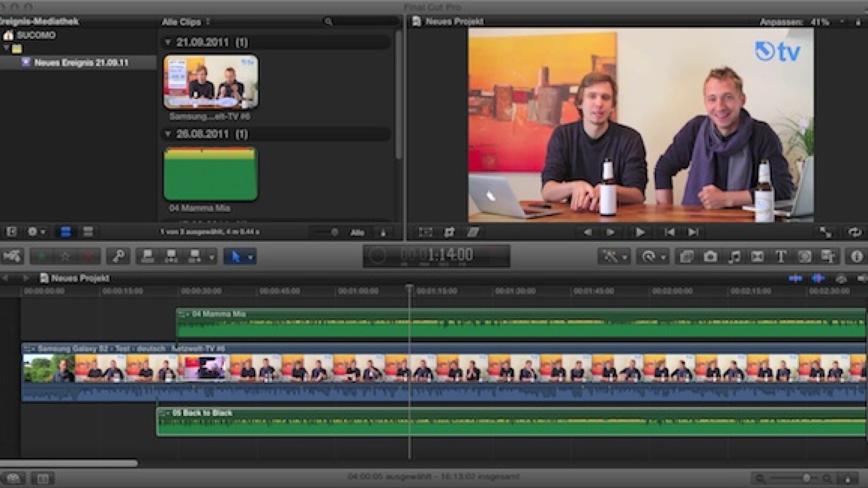This screenshot has height=488, width=868.
Task: Select the 04 Mamma Mia clip thumbnail
Action: click(209, 174)
